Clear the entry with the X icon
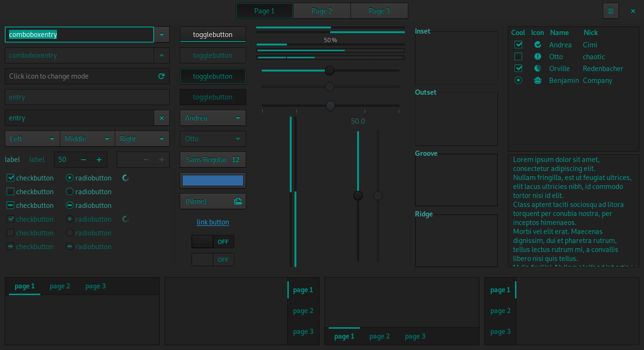 162,118
